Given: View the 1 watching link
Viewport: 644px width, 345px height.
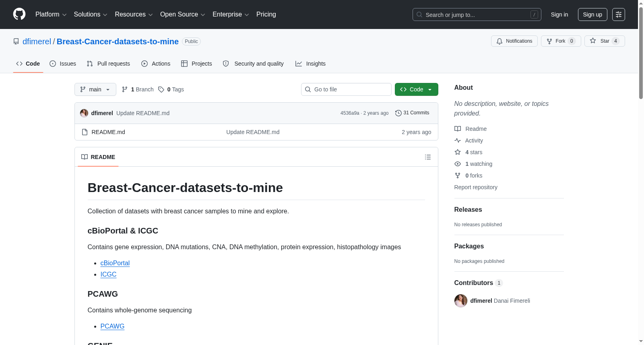Looking at the screenshot, I should click(x=473, y=164).
